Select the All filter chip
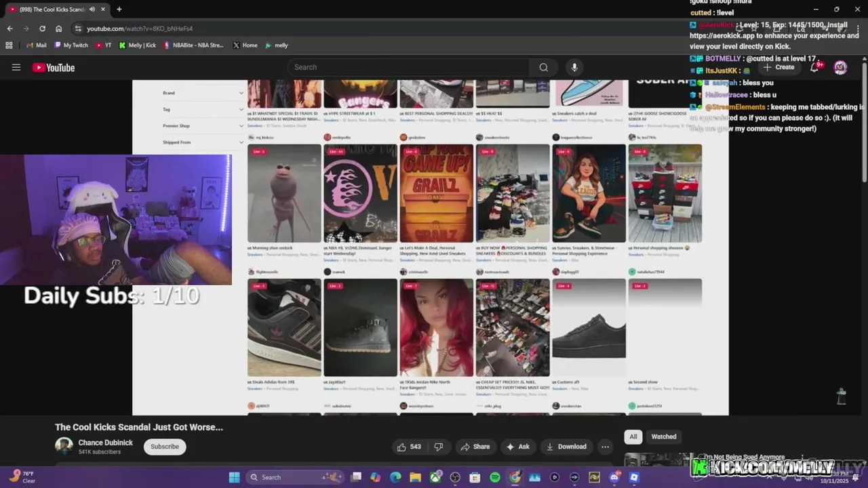The width and height of the screenshot is (868, 488). coord(633,436)
